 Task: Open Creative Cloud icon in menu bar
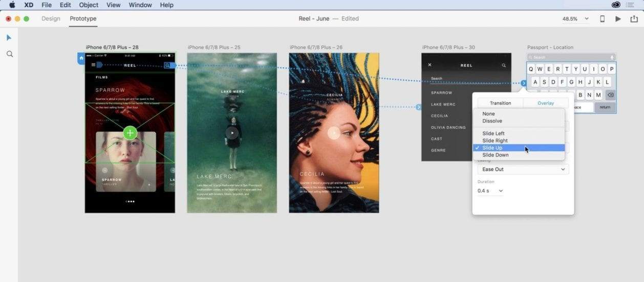(616, 5)
